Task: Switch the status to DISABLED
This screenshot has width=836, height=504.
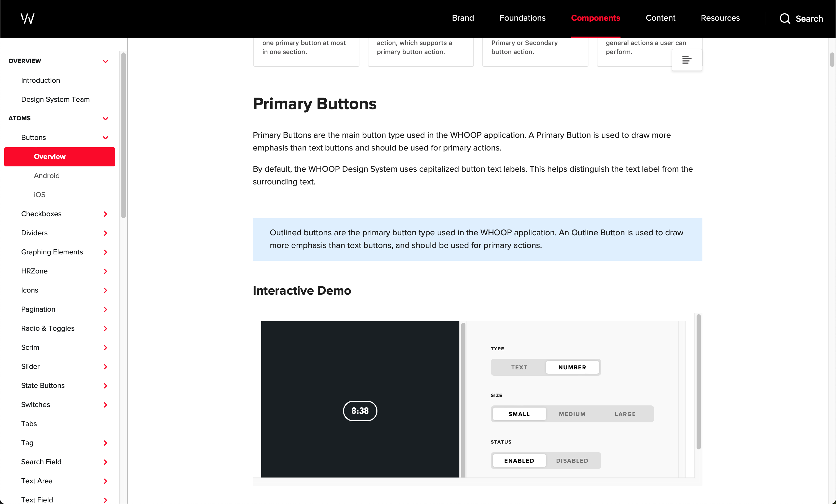Action: point(572,460)
